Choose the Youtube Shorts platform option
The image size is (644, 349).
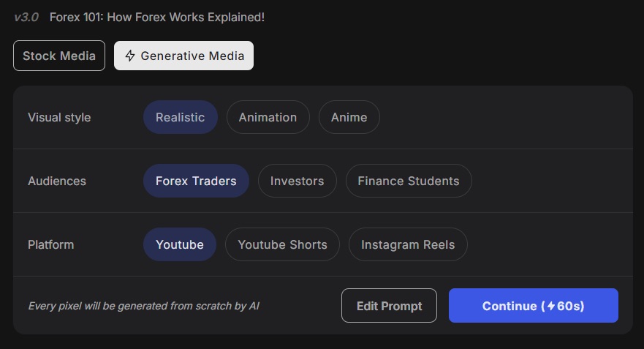tap(283, 244)
